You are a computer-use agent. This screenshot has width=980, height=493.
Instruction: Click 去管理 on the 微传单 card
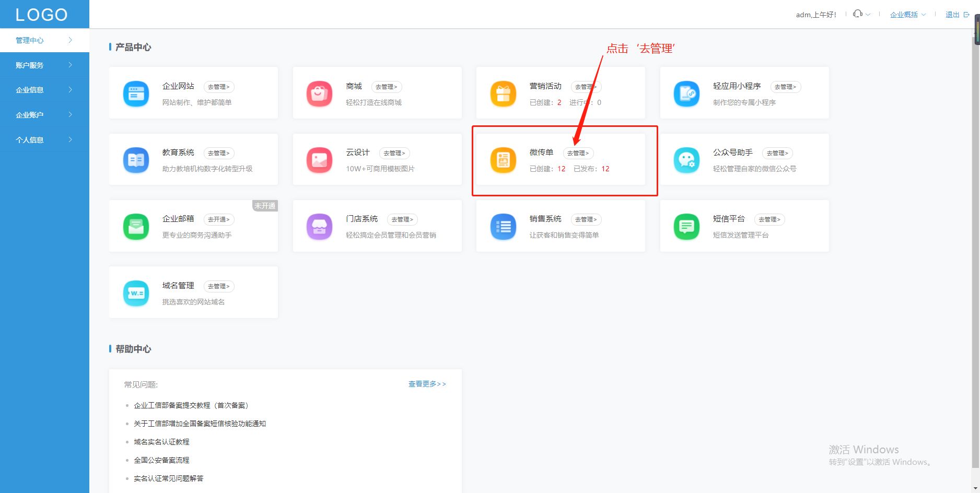(578, 153)
